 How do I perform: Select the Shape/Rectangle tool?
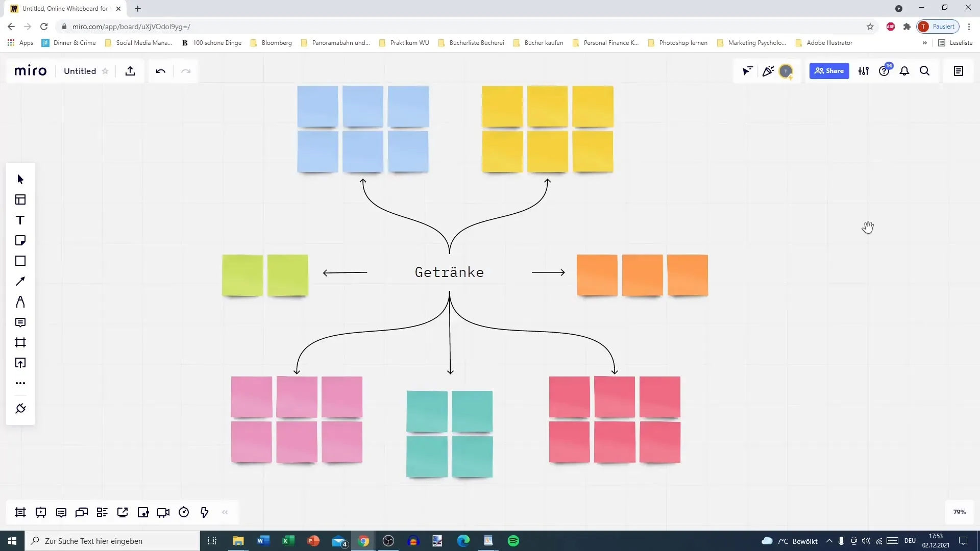click(20, 261)
